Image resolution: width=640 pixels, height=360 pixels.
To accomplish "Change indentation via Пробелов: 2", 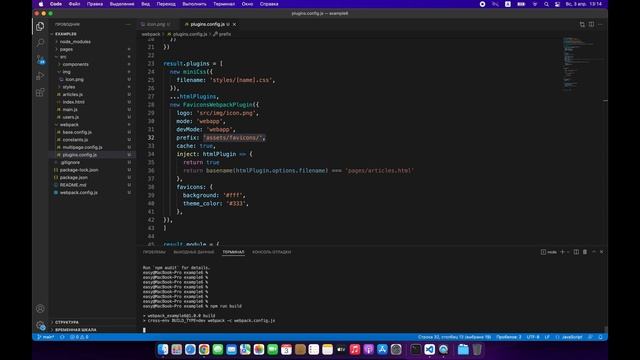I will pyautogui.click(x=509, y=337).
